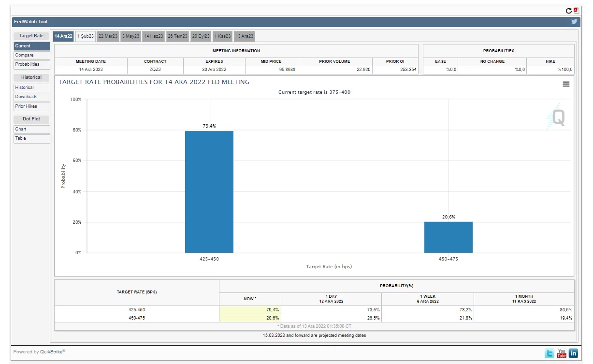Click the 20.6% bar for 450-475
This screenshot has width=593, height=364.
448,237
